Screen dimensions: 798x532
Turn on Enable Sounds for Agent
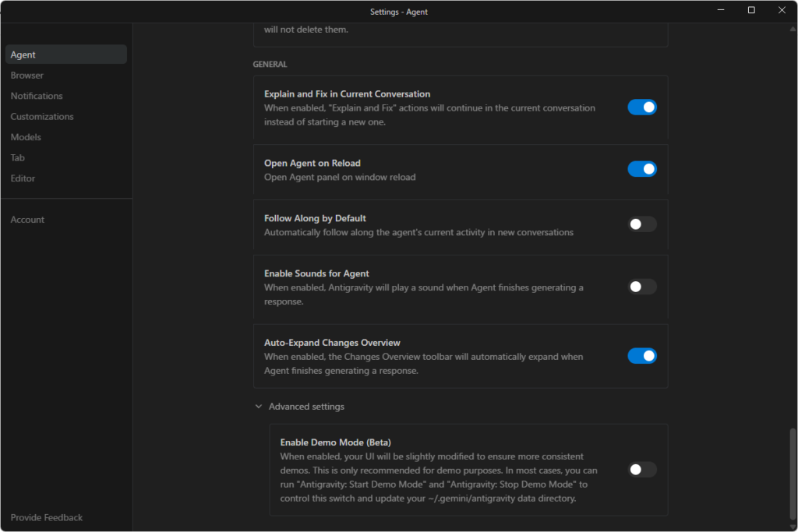642,287
